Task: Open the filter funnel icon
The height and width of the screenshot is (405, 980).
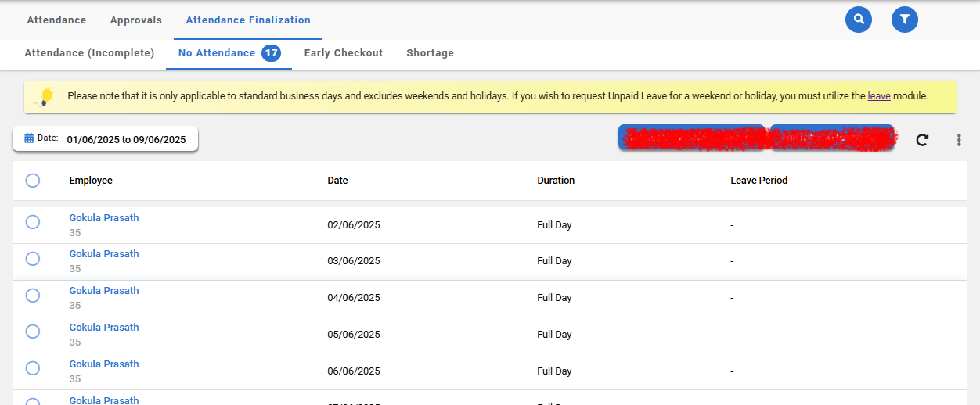Action: pos(905,20)
